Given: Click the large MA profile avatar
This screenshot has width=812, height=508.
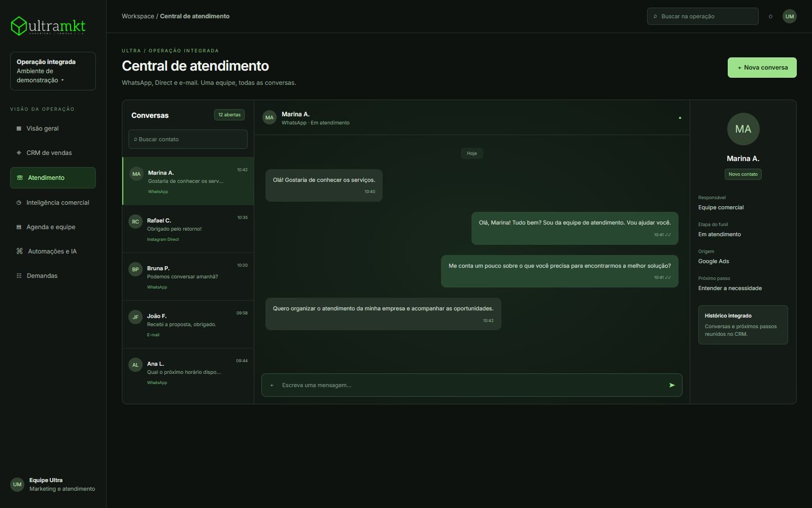Looking at the screenshot, I should click(743, 129).
